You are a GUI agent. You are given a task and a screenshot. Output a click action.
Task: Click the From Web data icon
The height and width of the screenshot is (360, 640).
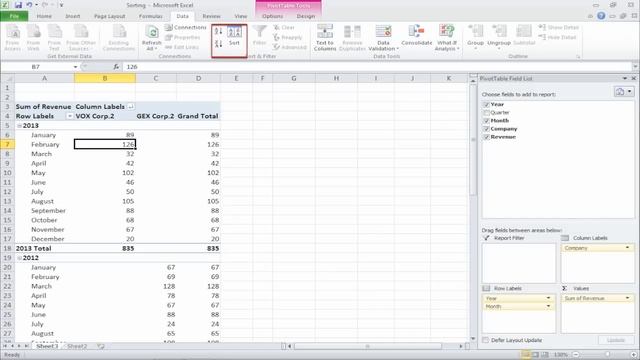click(33, 38)
